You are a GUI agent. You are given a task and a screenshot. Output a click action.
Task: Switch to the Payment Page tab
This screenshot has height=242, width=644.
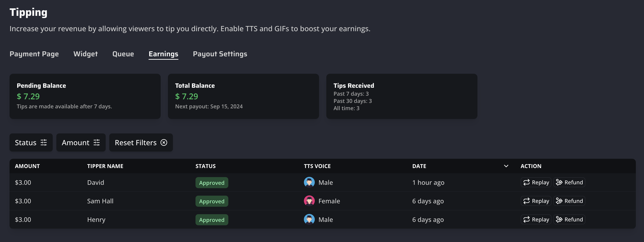34,54
